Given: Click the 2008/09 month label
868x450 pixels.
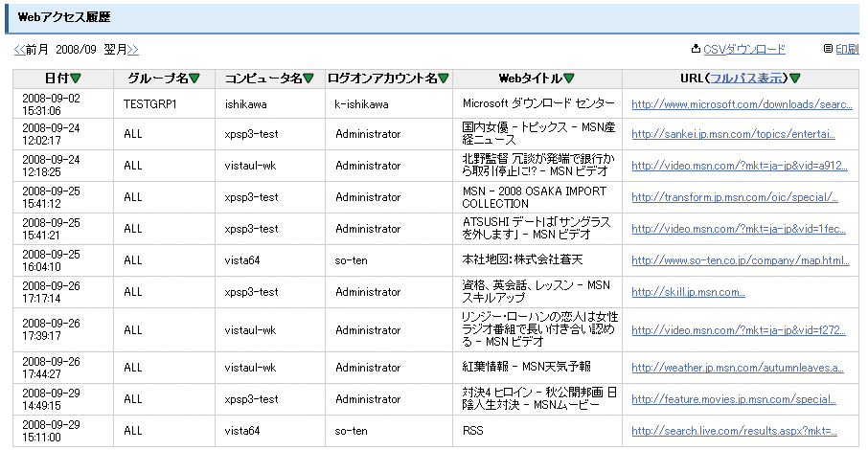Looking at the screenshot, I should point(76,50).
